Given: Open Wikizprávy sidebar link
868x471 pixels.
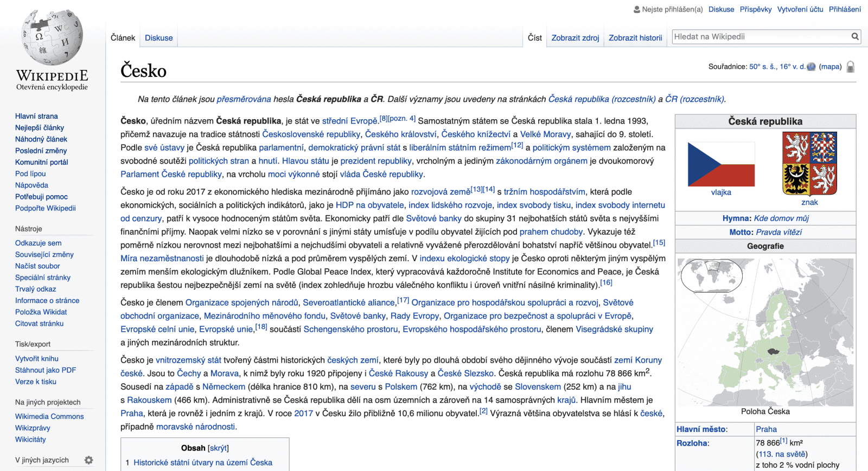Looking at the screenshot, I should coord(33,428).
